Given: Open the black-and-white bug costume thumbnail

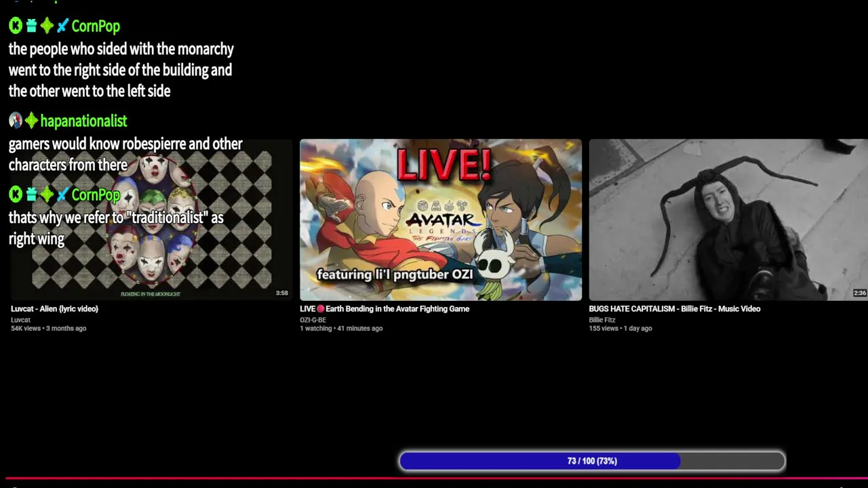Looking at the screenshot, I should (728, 220).
